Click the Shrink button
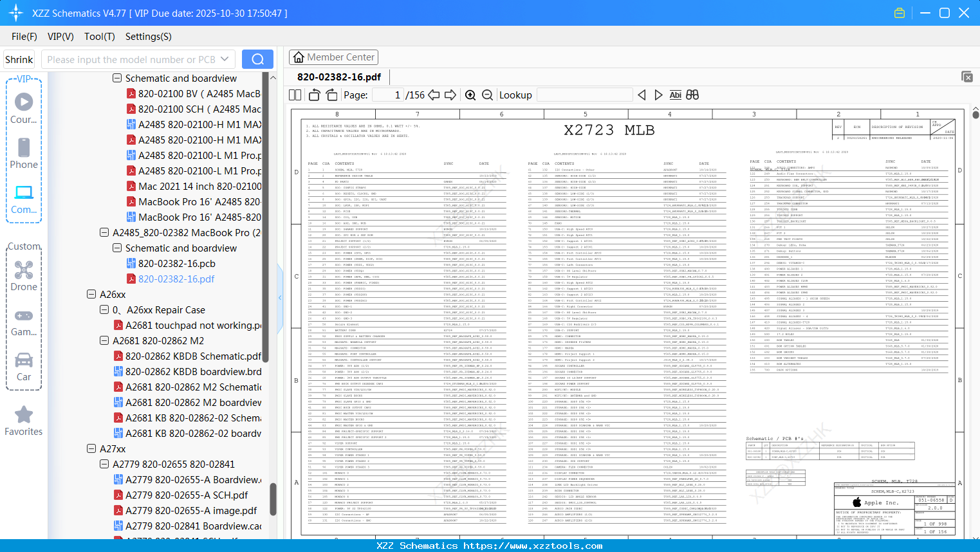980x552 pixels. [19, 59]
